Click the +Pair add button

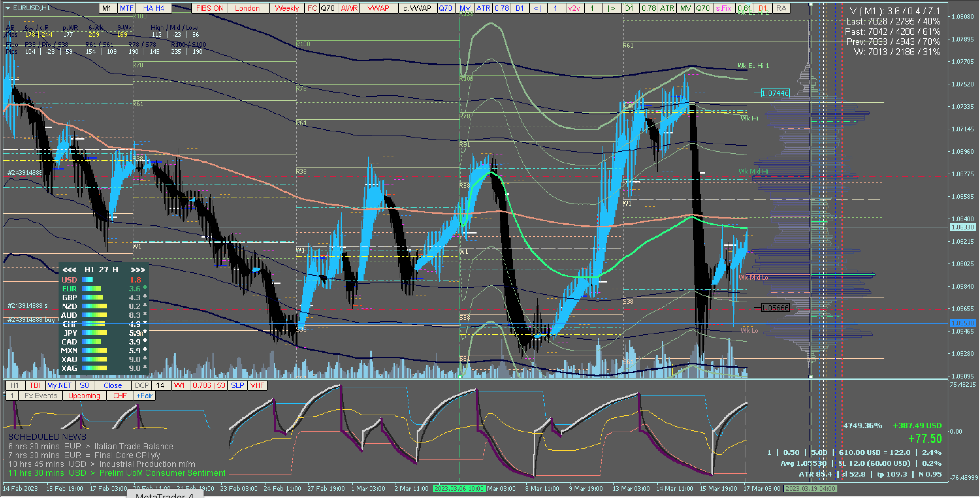144,396
